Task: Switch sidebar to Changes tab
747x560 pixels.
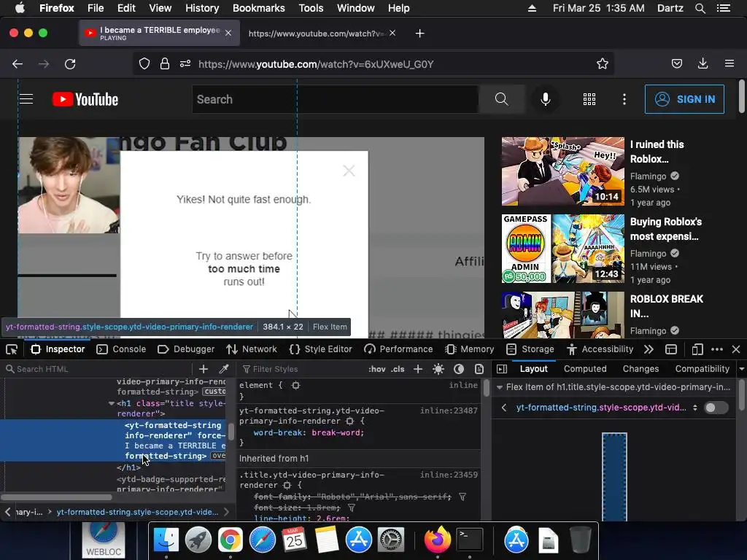Action: tap(640, 369)
